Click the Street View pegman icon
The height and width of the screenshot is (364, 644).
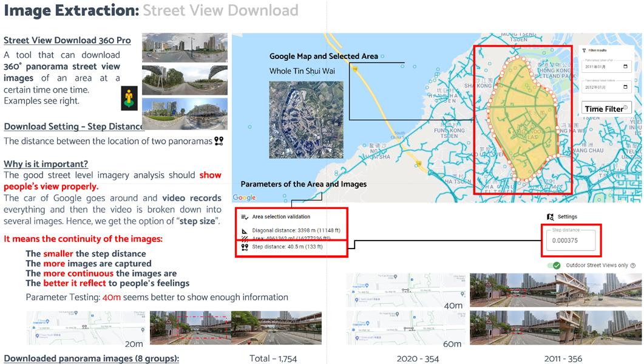(129, 98)
